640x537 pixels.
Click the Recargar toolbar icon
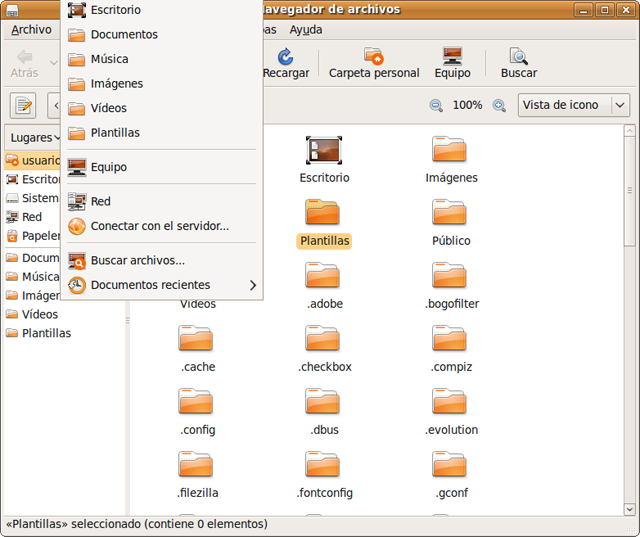285,57
